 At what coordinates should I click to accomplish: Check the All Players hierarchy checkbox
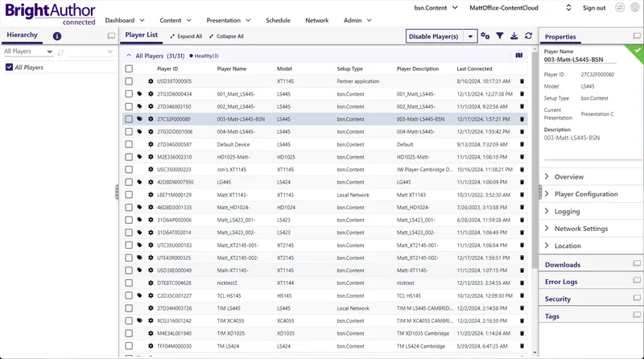tap(9, 68)
